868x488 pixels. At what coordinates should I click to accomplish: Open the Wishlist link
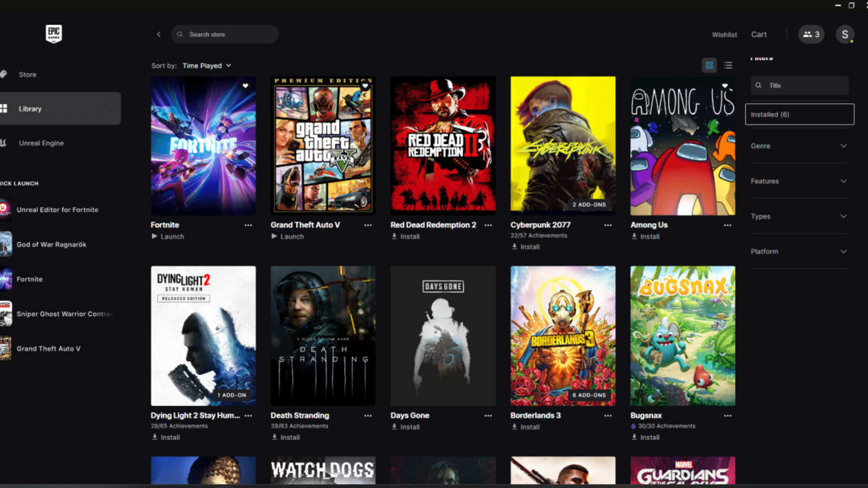724,35
